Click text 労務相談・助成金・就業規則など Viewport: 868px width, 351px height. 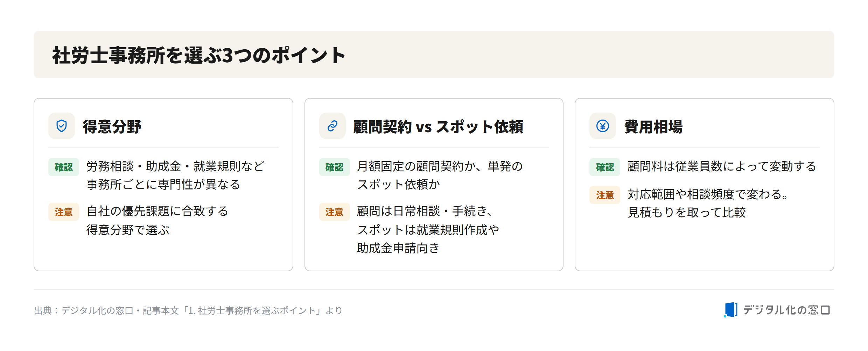point(175,166)
